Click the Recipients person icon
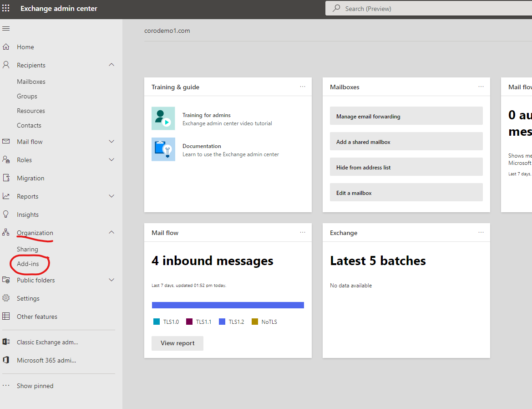This screenshot has height=409, width=532. pyautogui.click(x=6, y=65)
